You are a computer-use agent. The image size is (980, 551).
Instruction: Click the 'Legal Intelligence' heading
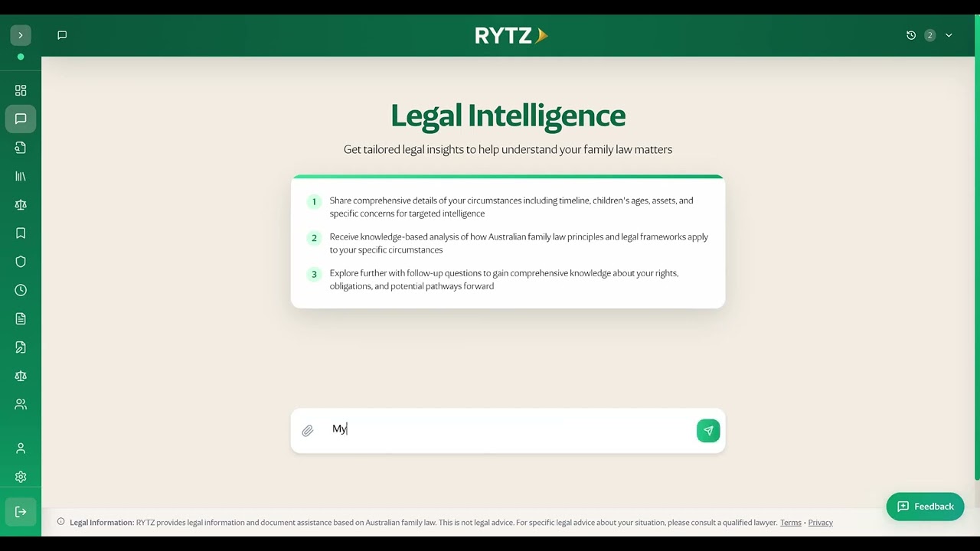(x=508, y=116)
